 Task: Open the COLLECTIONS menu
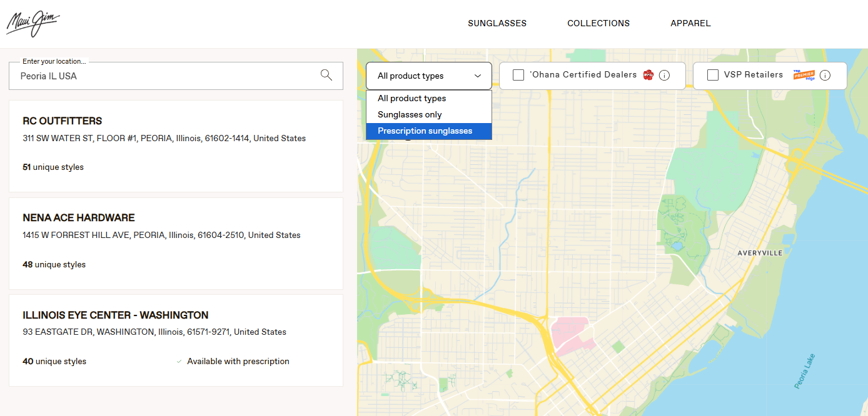coord(598,23)
